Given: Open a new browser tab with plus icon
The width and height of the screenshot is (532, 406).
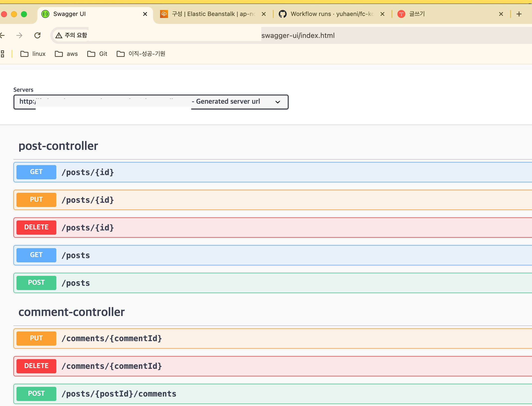Looking at the screenshot, I should point(519,14).
